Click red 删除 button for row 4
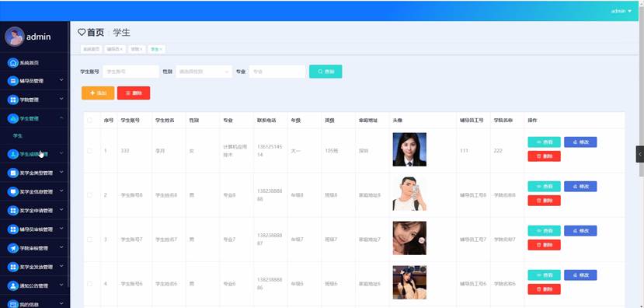644x308 pixels. 544,289
